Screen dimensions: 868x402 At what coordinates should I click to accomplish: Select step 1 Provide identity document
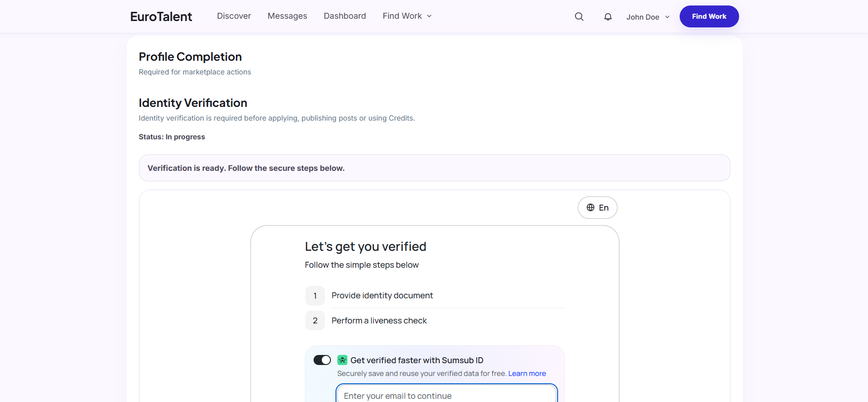click(435, 296)
